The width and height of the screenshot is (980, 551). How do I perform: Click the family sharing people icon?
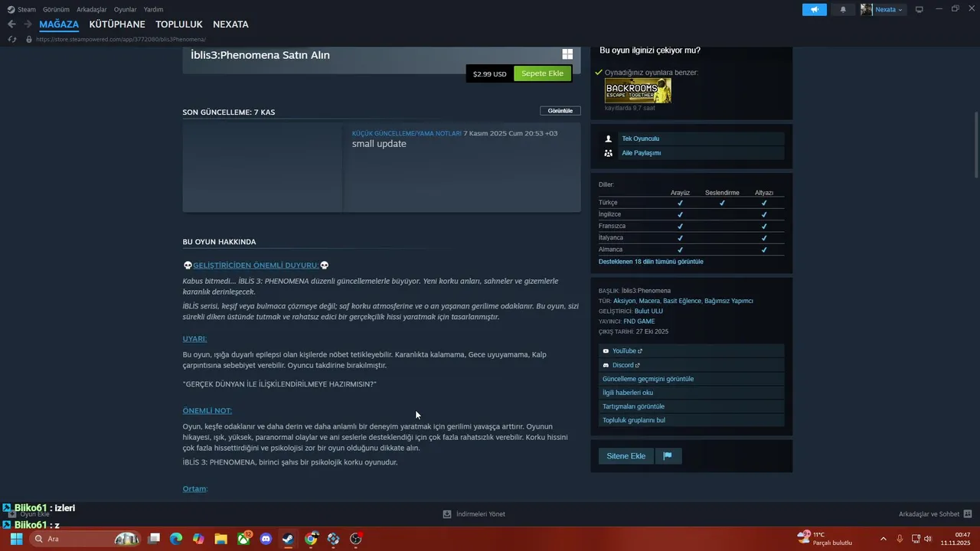pyautogui.click(x=609, y=153)
